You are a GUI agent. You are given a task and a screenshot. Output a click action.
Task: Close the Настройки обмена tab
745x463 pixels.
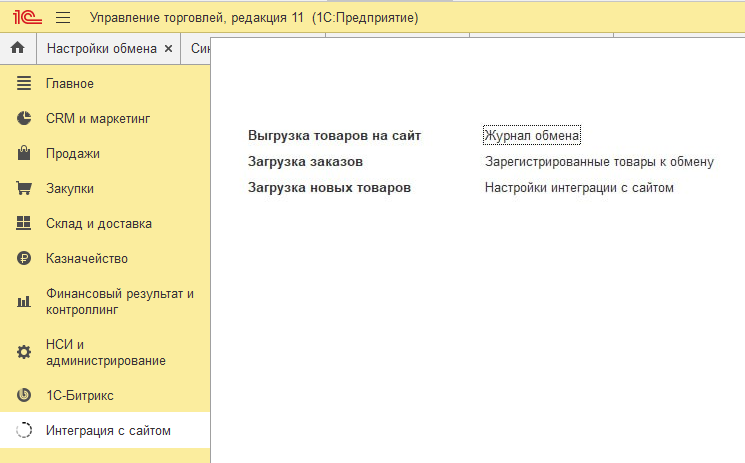[168, 48]
